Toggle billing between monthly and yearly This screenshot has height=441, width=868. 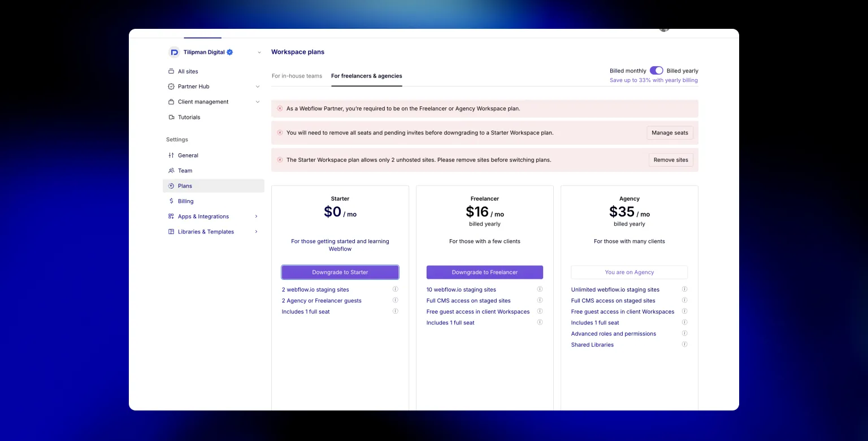click(x=656, y=71)
